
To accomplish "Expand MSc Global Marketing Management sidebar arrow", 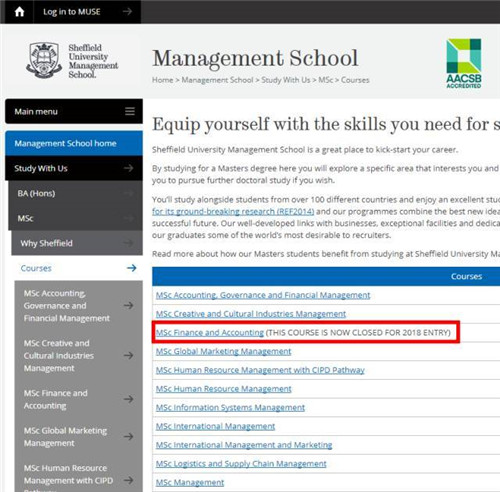I will pyautogui.click(x=128, y=436).
